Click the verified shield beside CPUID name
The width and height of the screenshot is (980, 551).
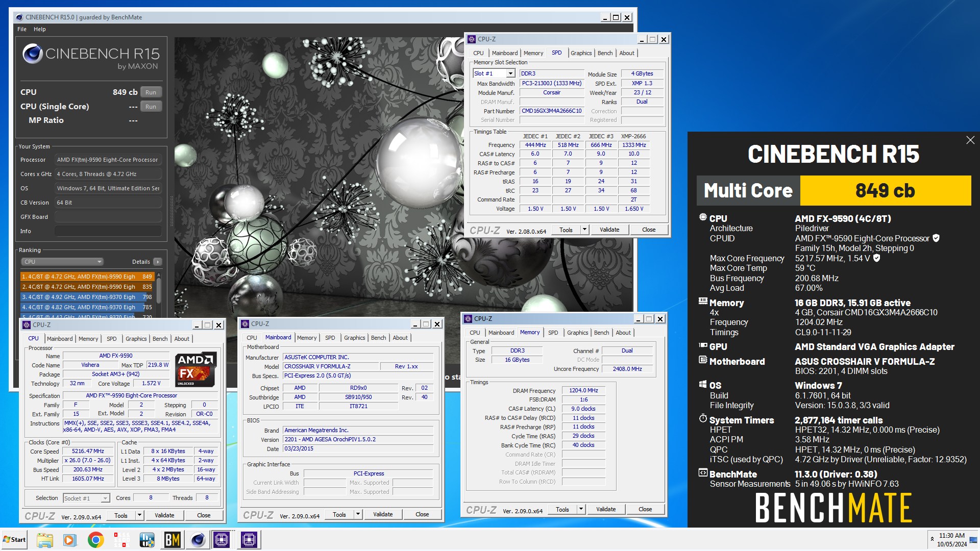[x=936, y=238]
